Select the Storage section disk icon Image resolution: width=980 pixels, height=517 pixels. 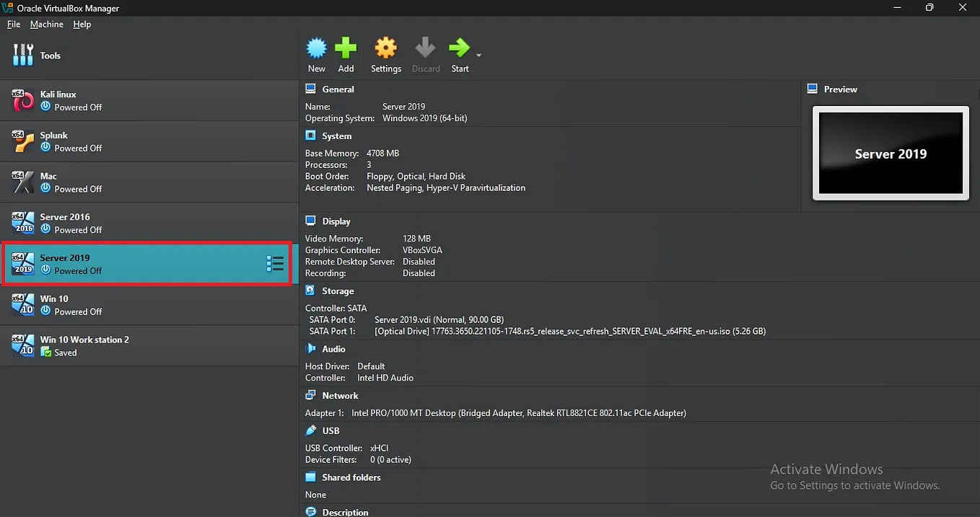pyautogui.click(x=310, y=291)
